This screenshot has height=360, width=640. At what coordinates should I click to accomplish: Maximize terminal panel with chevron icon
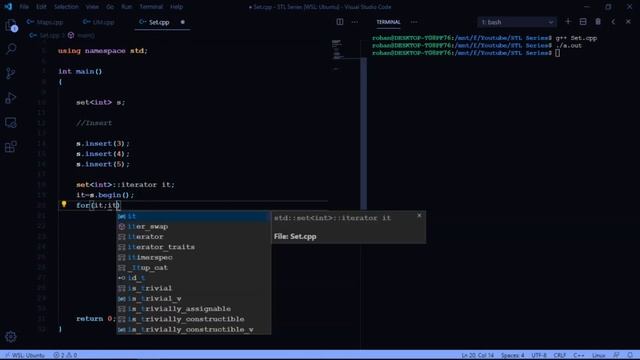tap(613, 22)
